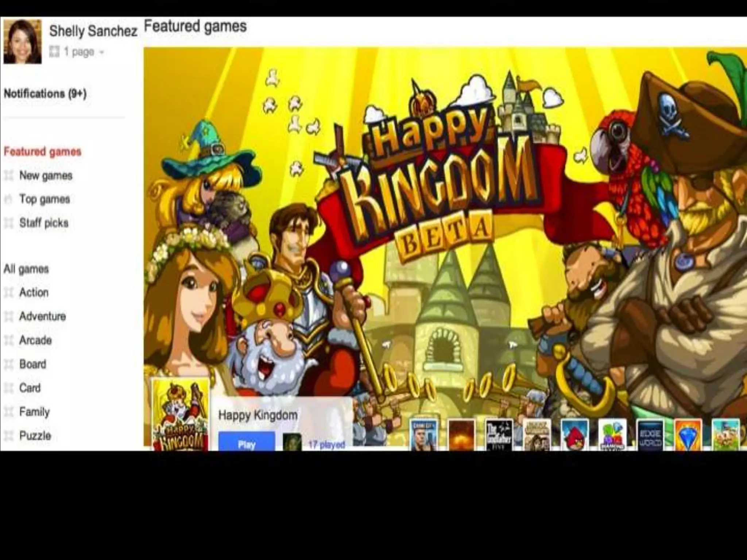747x560 pixels.
Task: Click the Shelly Sanchez name link
Action: click(93, 31)
